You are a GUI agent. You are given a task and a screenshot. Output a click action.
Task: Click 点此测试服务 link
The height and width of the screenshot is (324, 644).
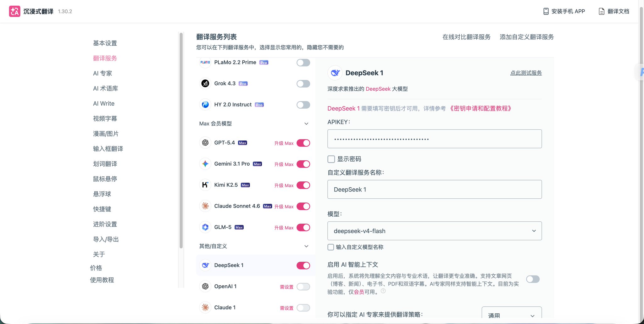pos(526,73)
